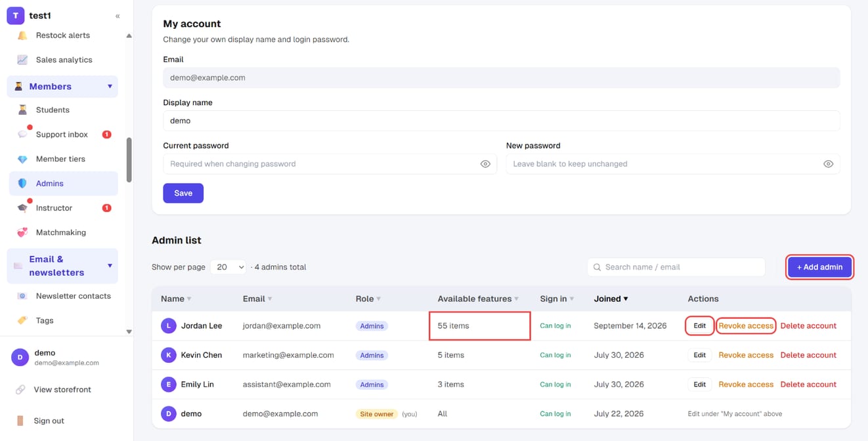Sort the admin list by Sign in
The height and width of the screenshot is (441, 868).
coord(557,299)
